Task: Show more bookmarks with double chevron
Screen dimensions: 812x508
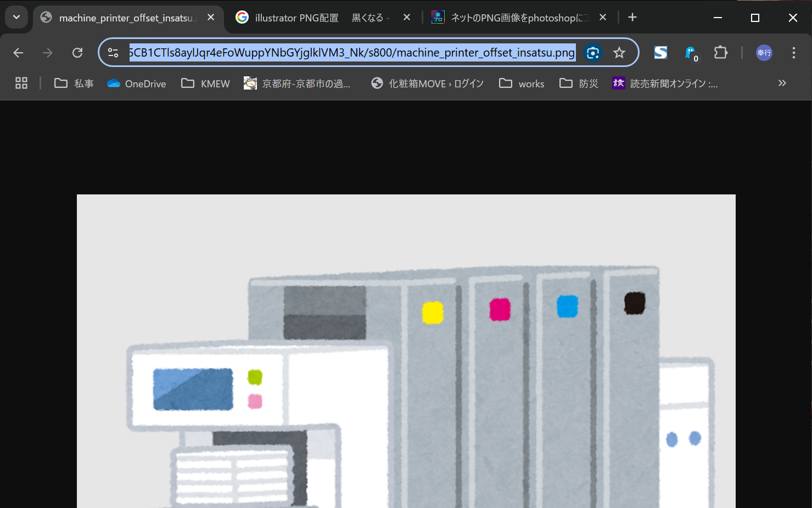Action: pyautogui.click(x=782, y=83)
